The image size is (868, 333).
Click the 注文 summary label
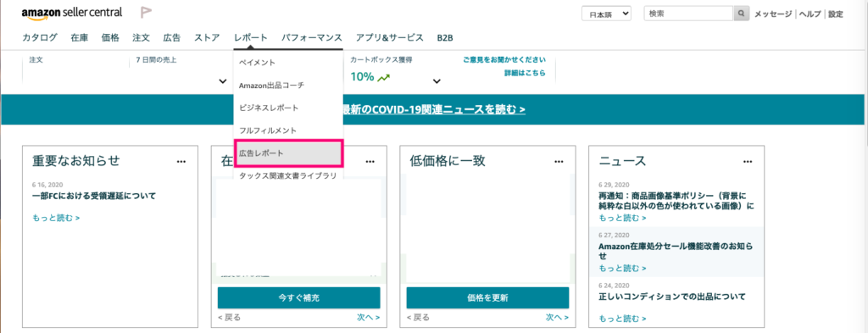pyautogui.click(x=36, y=60)
